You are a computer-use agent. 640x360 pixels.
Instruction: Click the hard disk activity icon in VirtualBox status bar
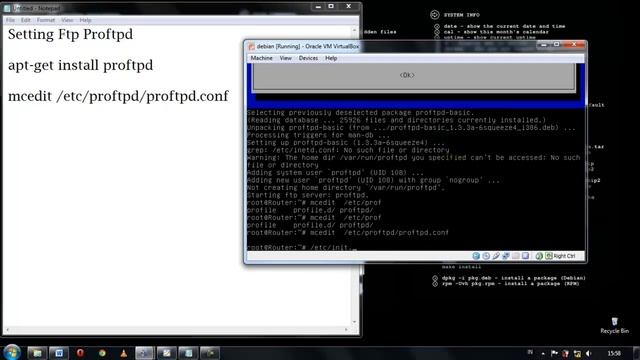476,256
